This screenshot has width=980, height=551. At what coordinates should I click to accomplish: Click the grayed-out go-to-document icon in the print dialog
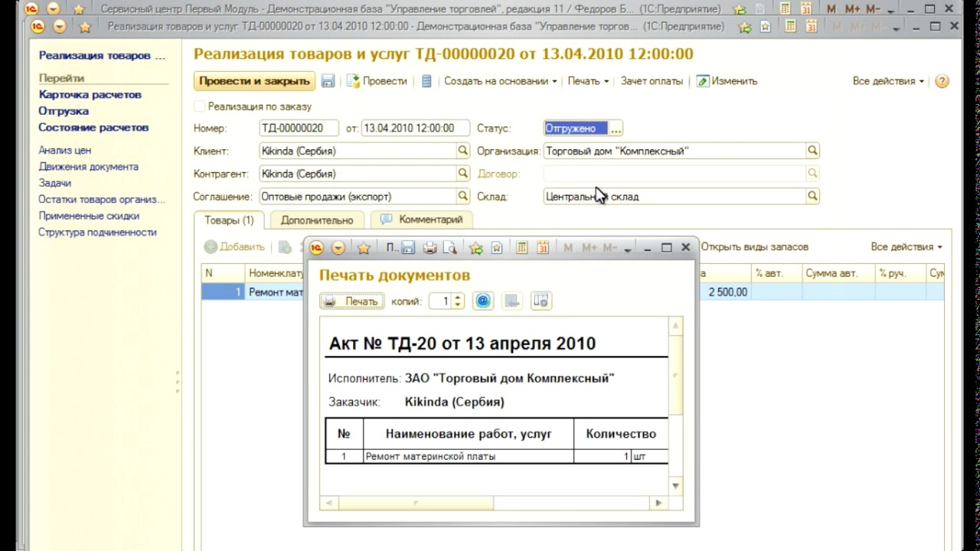[x=512, y=301]
